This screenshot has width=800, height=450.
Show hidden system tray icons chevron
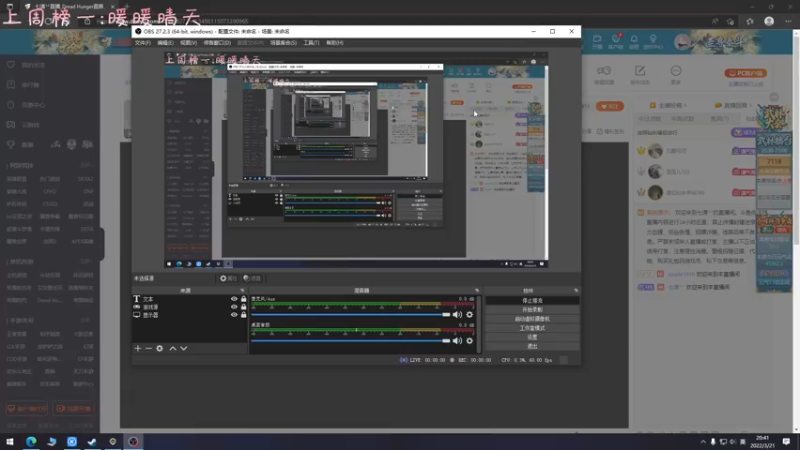pyautogui.click(x=703, y=442)
